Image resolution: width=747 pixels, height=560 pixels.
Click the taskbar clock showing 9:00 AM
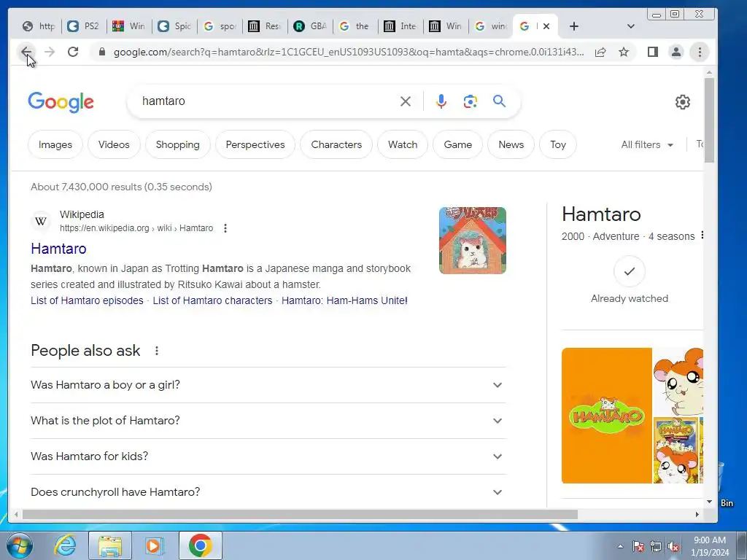tap(710, 546)
